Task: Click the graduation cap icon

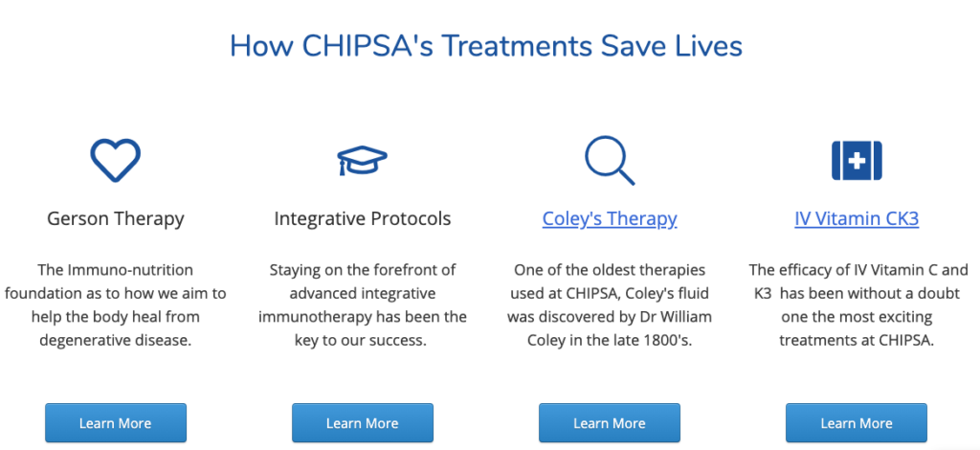Action: tap(362, 161)
